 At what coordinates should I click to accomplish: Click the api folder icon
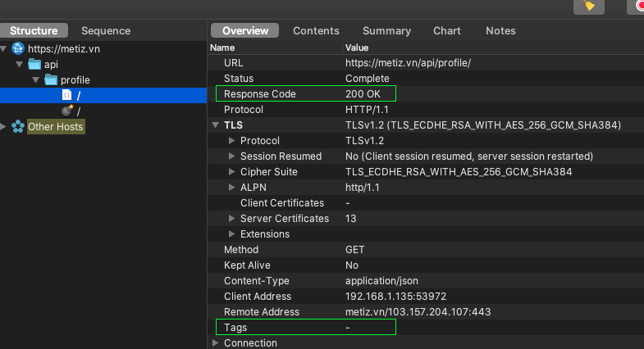(34, 65)
